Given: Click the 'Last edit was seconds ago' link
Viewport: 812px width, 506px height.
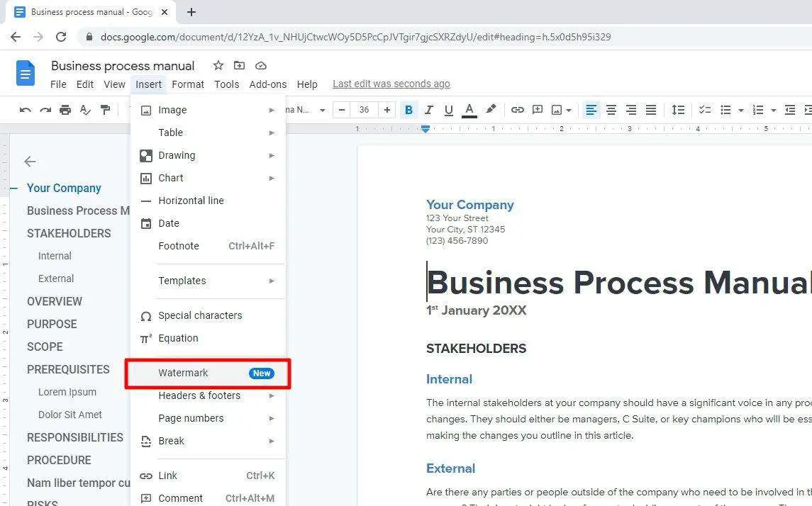Looking at the screenshot, I should [391, 84].
